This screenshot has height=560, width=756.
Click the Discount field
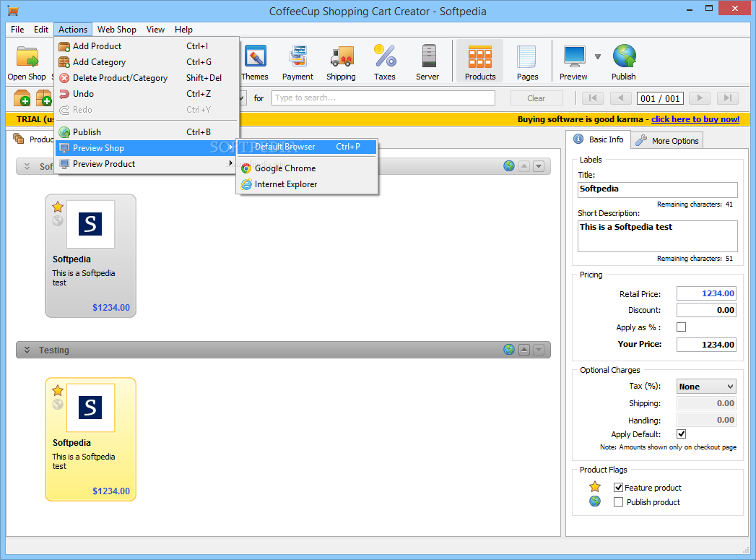pos(706,310)
